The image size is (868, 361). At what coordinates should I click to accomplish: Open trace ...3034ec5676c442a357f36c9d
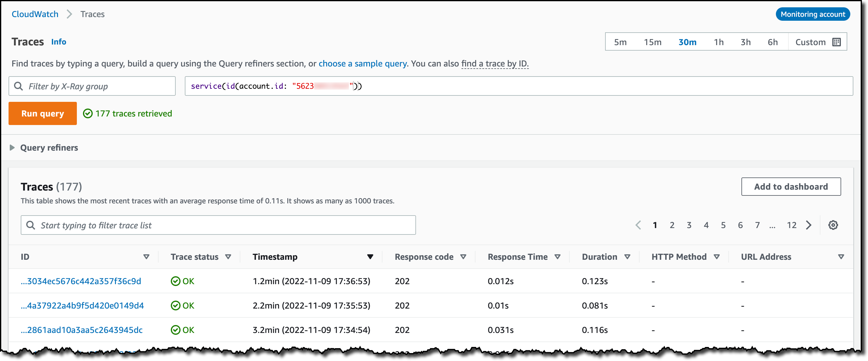pos(81,281)
